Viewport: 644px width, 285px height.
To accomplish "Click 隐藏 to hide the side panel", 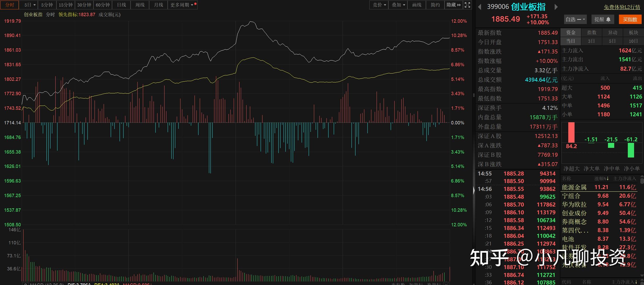I will (x=454, y=5).
